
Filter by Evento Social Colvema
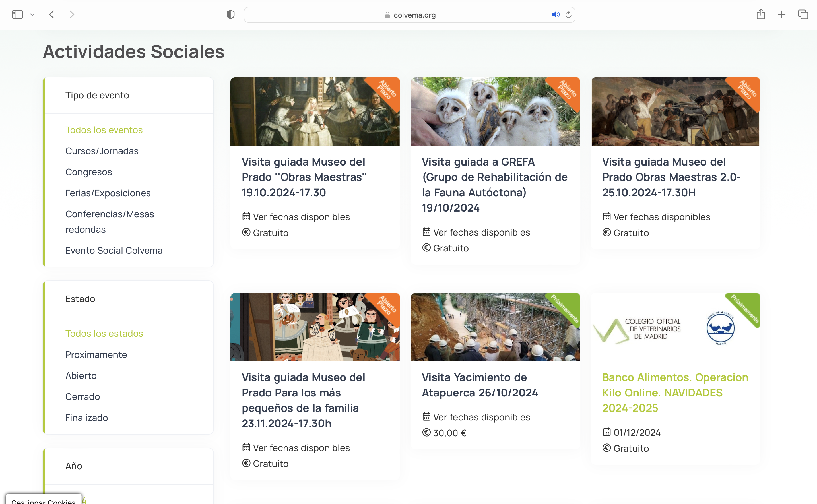[x=114, y=251]
